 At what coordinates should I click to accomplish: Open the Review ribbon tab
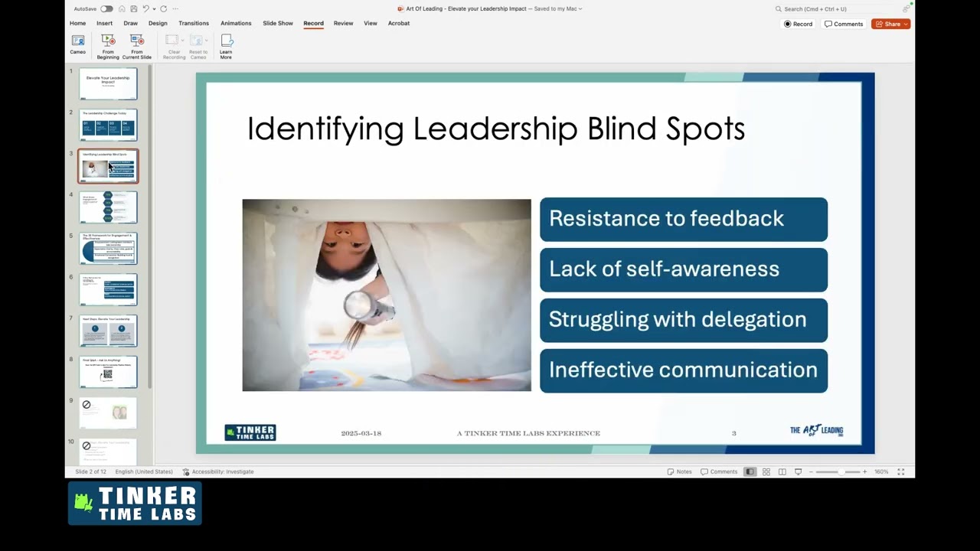(343, 23)
